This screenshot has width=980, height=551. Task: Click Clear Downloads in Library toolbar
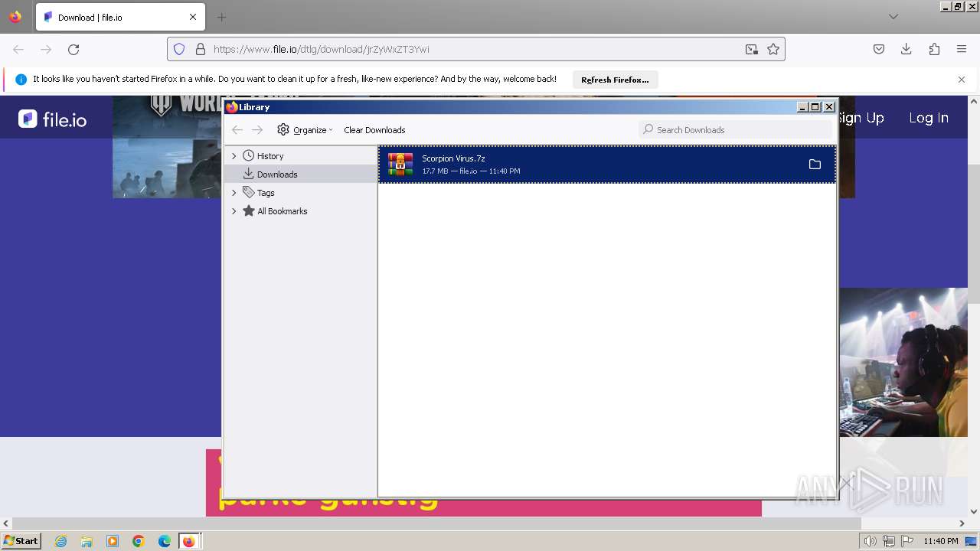(374, 130)
